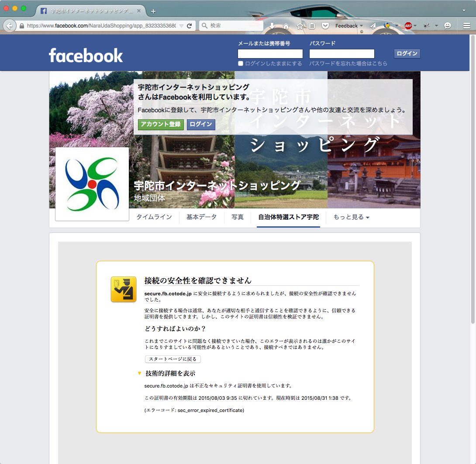Click the certificate warning policeman icon
Viewport: 476px width, 464px height.
point(124,289)
